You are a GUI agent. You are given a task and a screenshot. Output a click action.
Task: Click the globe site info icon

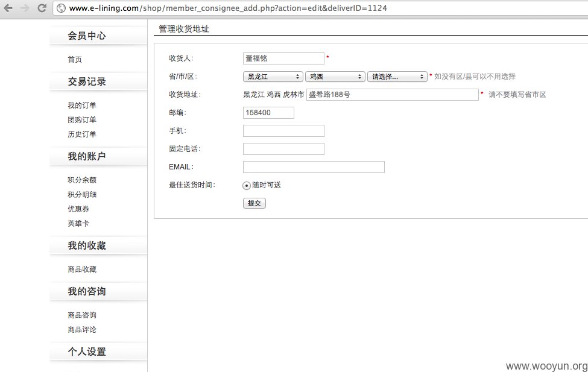click(x=61, y=8)
